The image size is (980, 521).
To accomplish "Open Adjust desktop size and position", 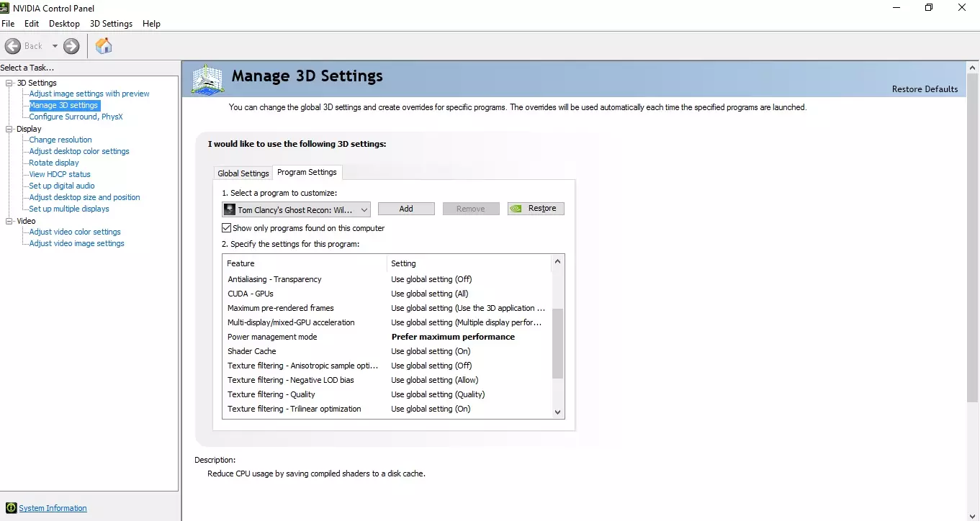I will [84, 197].
